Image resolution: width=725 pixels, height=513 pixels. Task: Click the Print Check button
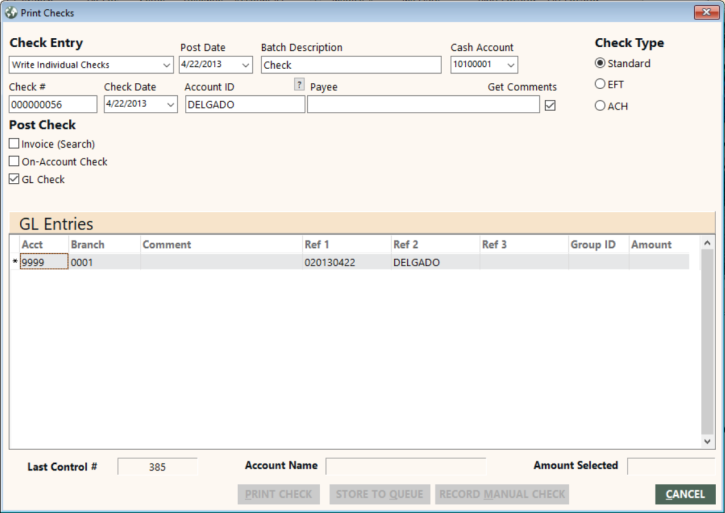point(278,494)
